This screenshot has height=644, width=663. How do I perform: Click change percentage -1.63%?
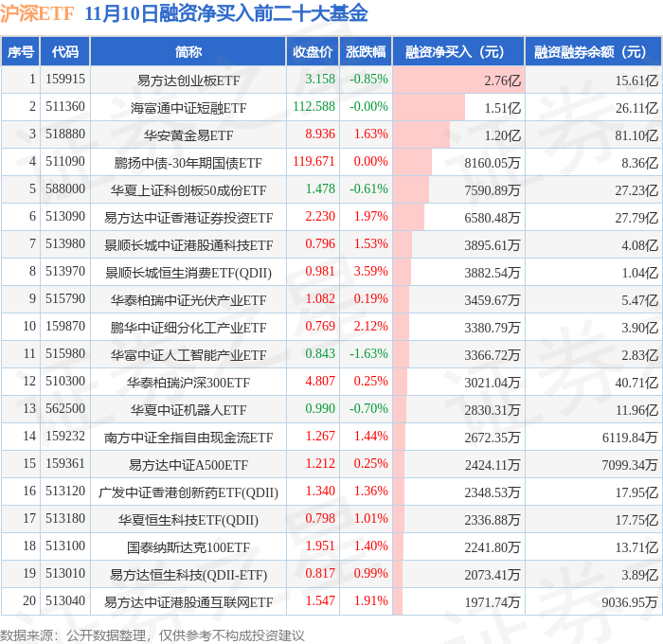[368, 353]
